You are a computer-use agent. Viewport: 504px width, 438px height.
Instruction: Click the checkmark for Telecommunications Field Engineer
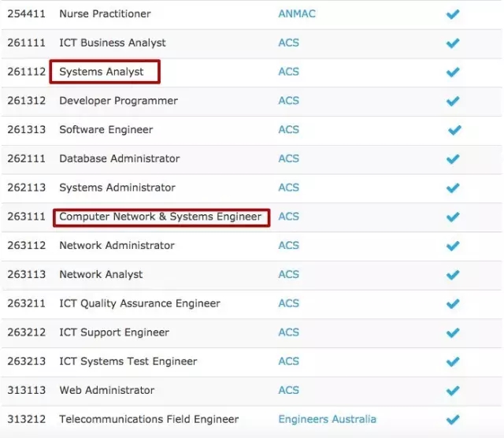[453, 420]
